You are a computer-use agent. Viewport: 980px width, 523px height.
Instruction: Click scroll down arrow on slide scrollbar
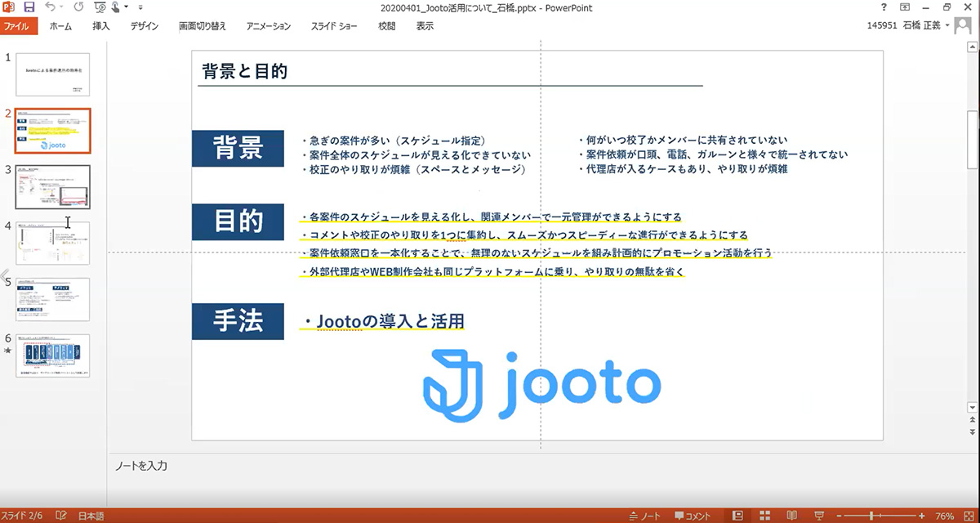(x=972, y=406)
